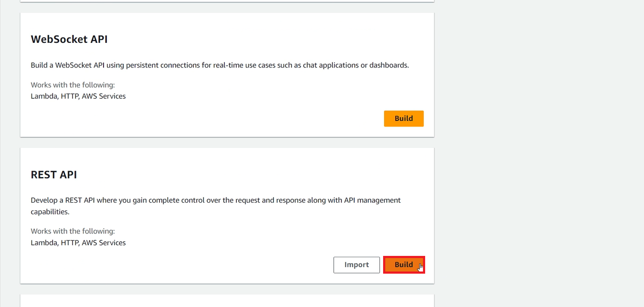Image resolution: width=644 pixels, height=307 pixels.
Task: Click the WebSocket API description sentence
Action: tap(220, 65)
